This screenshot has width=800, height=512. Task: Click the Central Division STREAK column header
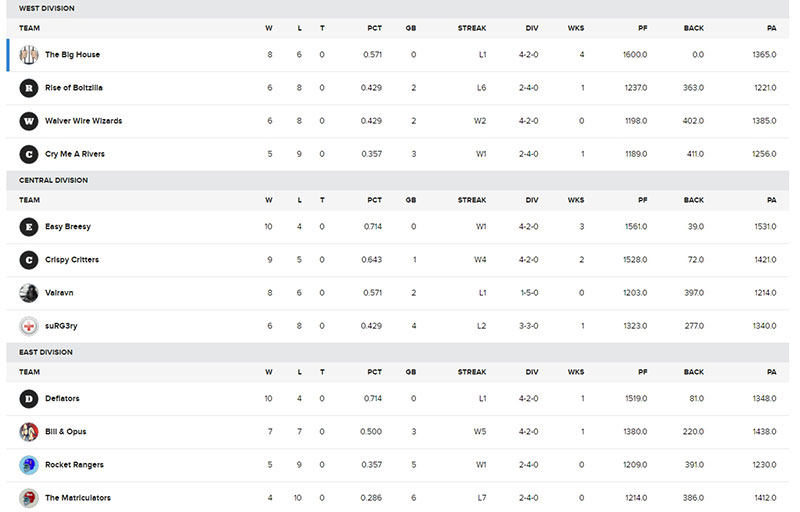click(471, 200)
